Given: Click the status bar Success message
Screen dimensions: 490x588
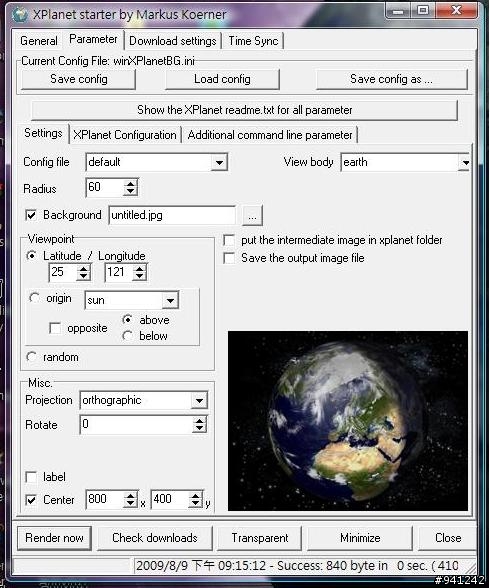Looking at the screenshot, I should [x=297, y=566].
